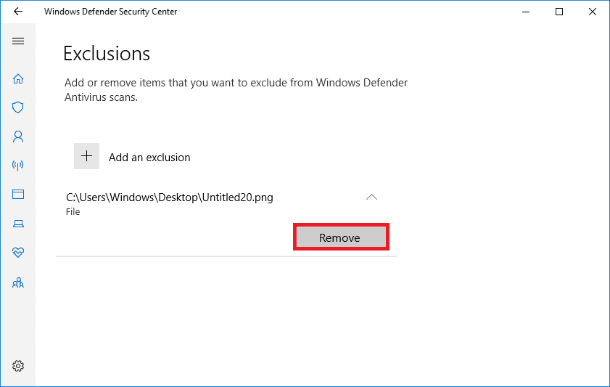Open the Home section icon
Screen dimensions: 610x387
tap(18, 79)
